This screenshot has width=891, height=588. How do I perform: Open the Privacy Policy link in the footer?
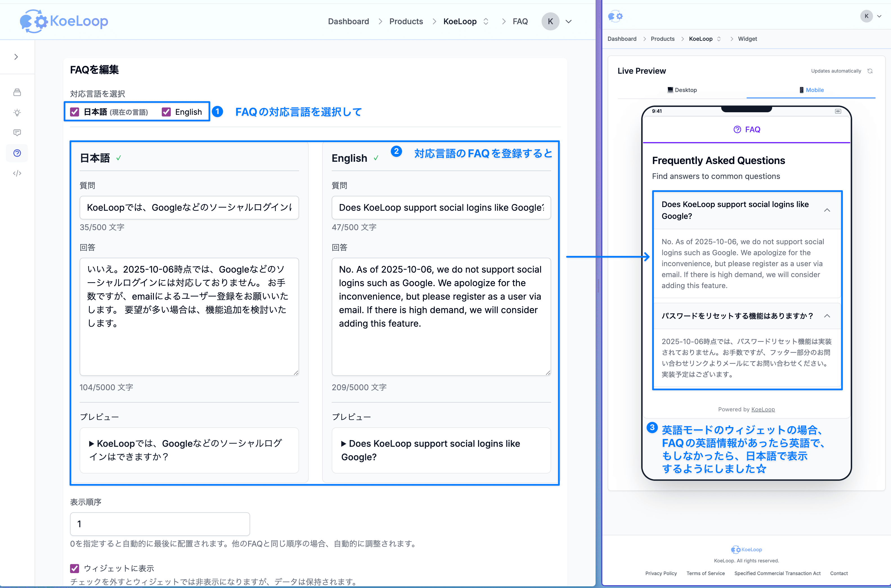coord(661,573)
